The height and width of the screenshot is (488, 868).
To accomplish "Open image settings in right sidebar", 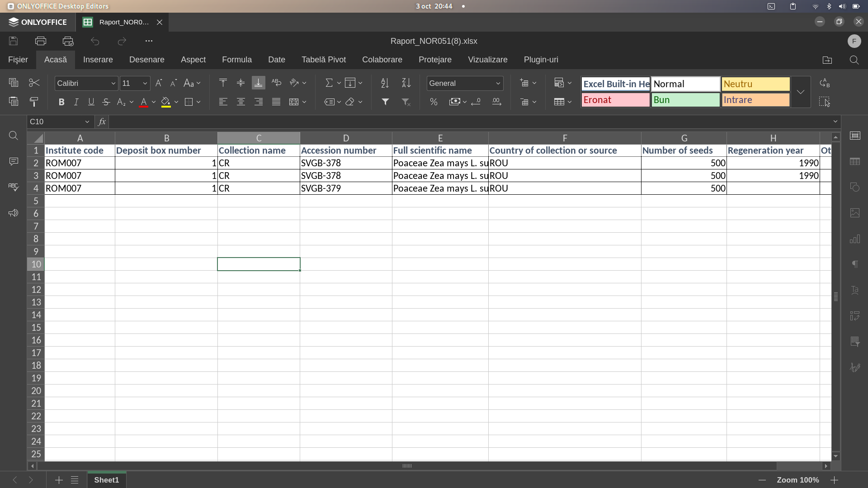I will (855, 213).
